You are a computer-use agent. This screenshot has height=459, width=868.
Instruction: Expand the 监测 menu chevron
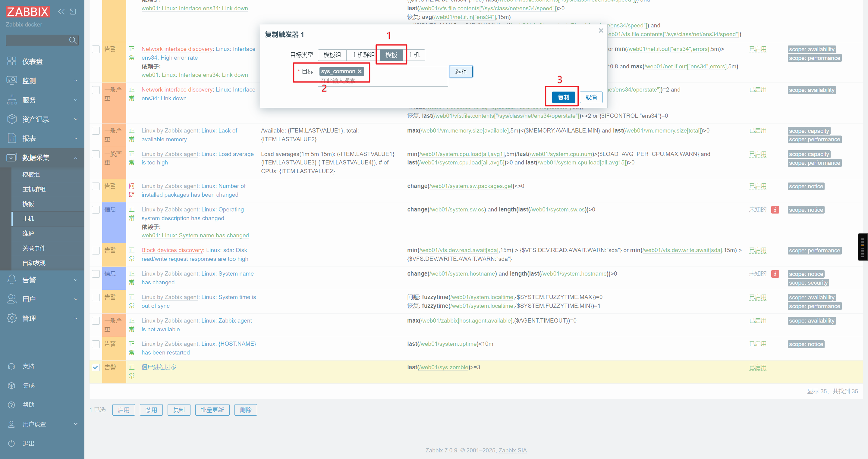coord(76,81)
